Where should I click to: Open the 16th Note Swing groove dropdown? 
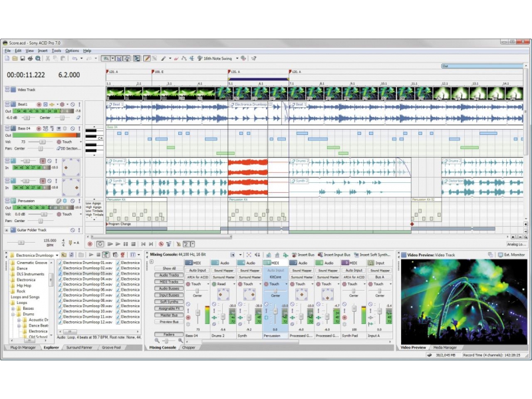click(237, 59)
